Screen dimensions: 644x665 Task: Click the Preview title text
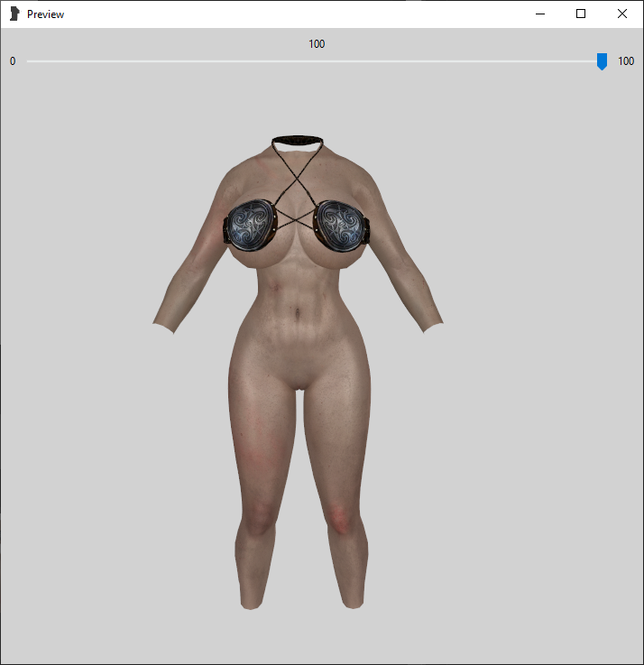coord(45,14)
